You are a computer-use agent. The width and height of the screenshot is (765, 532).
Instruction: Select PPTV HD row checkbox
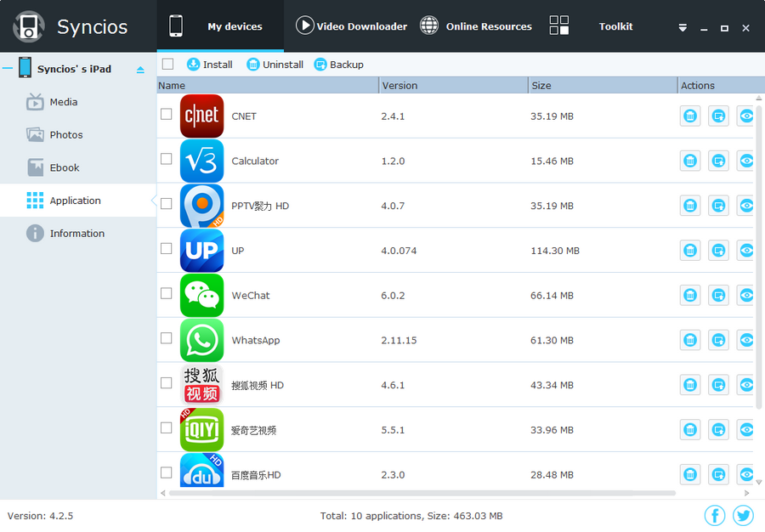(167, 204)
